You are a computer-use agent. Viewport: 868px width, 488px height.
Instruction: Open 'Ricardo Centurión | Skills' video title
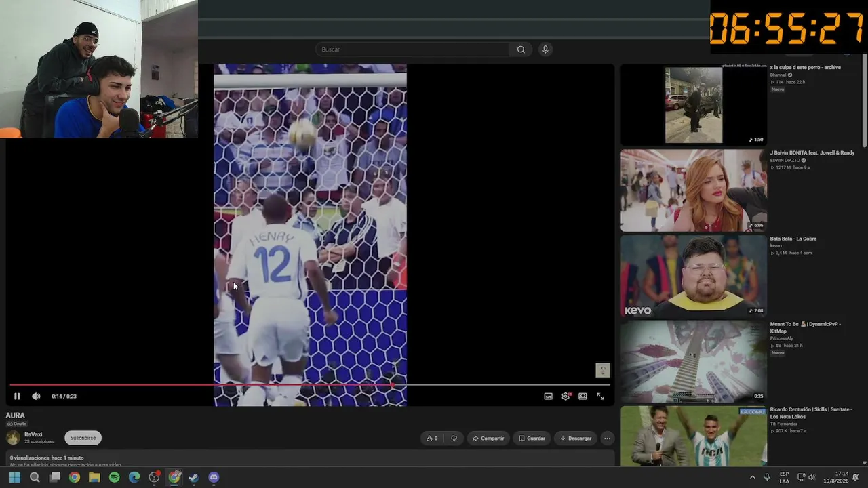tap(810, 413)
